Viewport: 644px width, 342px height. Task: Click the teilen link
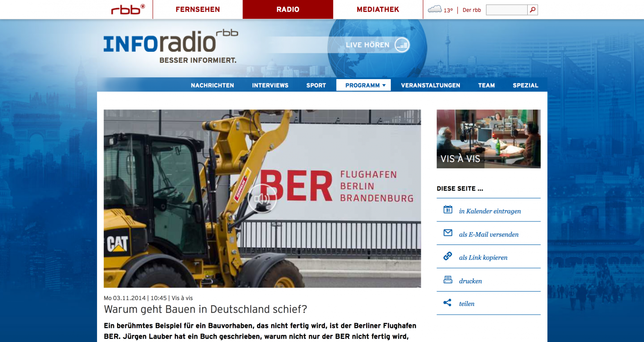pos(467,304)
